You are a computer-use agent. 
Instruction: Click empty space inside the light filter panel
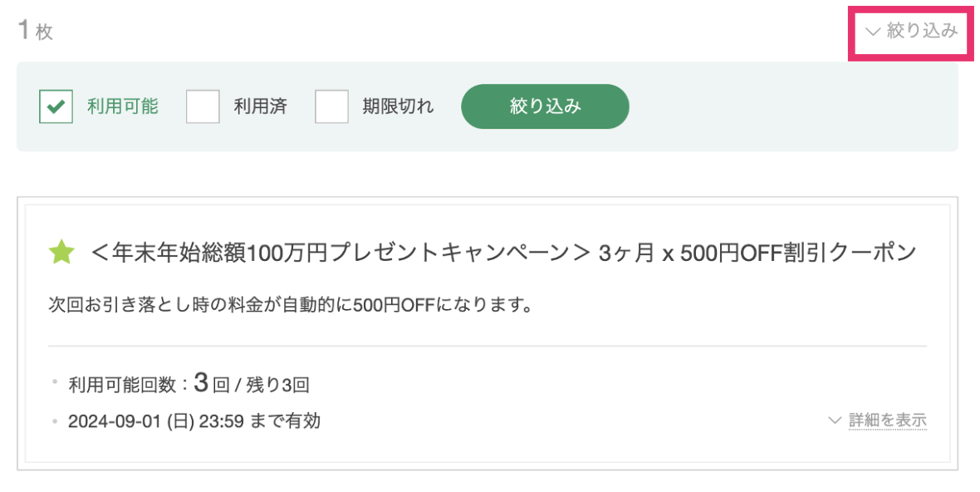pos(794,106)
